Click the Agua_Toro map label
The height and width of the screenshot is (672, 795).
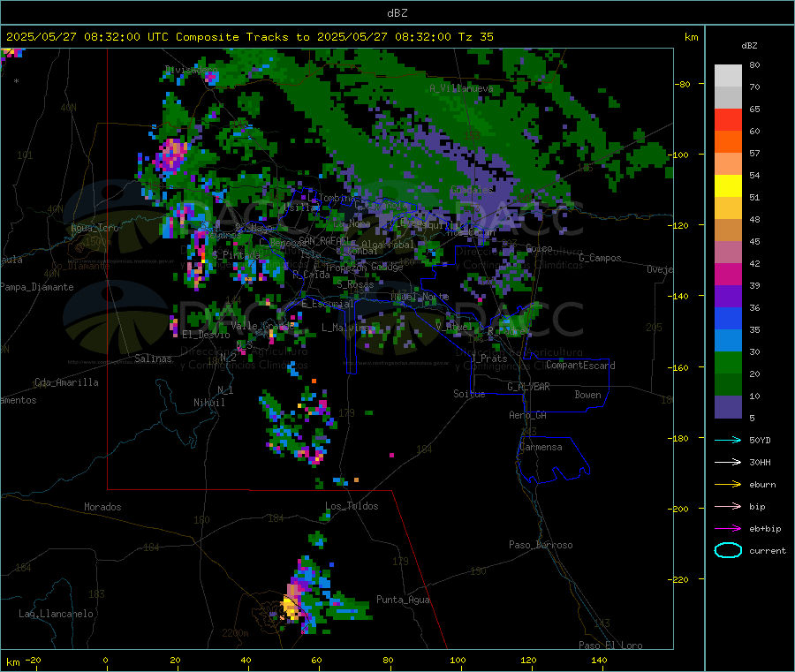(x=95, y=228)
